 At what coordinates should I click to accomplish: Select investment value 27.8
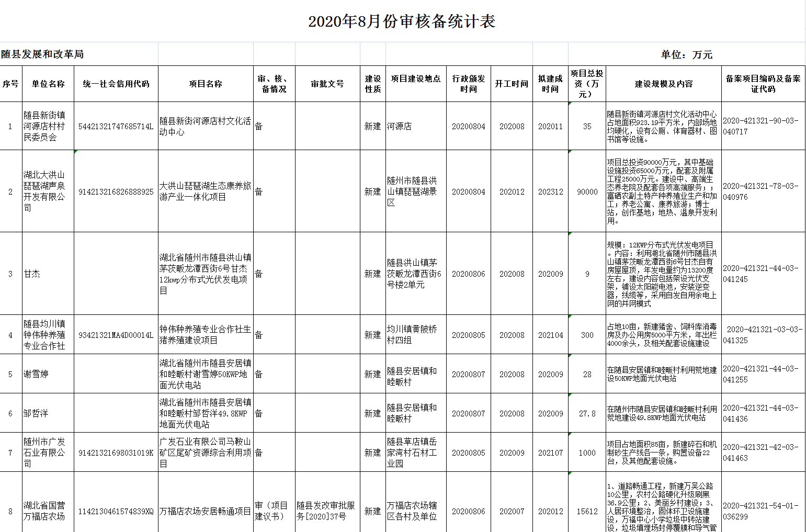pos(587,414)
